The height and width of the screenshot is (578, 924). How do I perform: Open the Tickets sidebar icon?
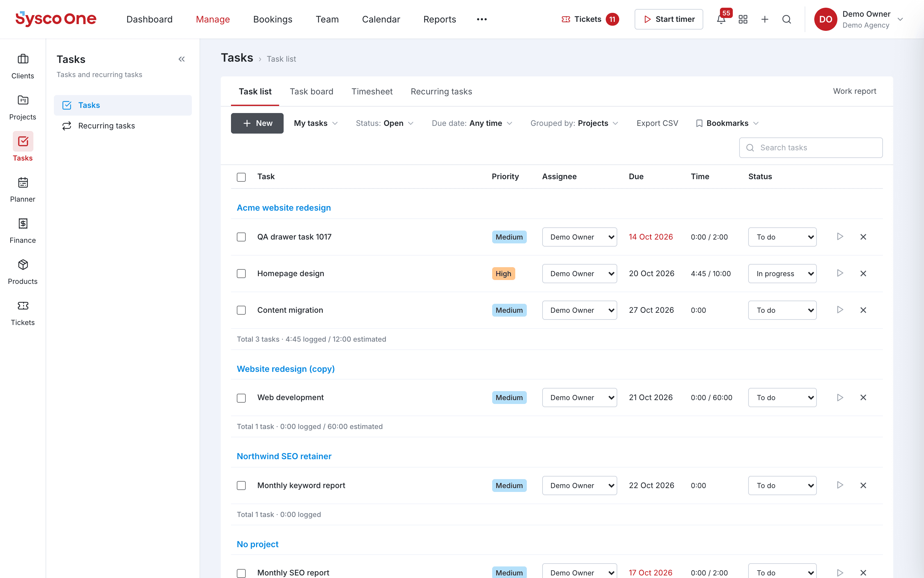click(22, 313)
